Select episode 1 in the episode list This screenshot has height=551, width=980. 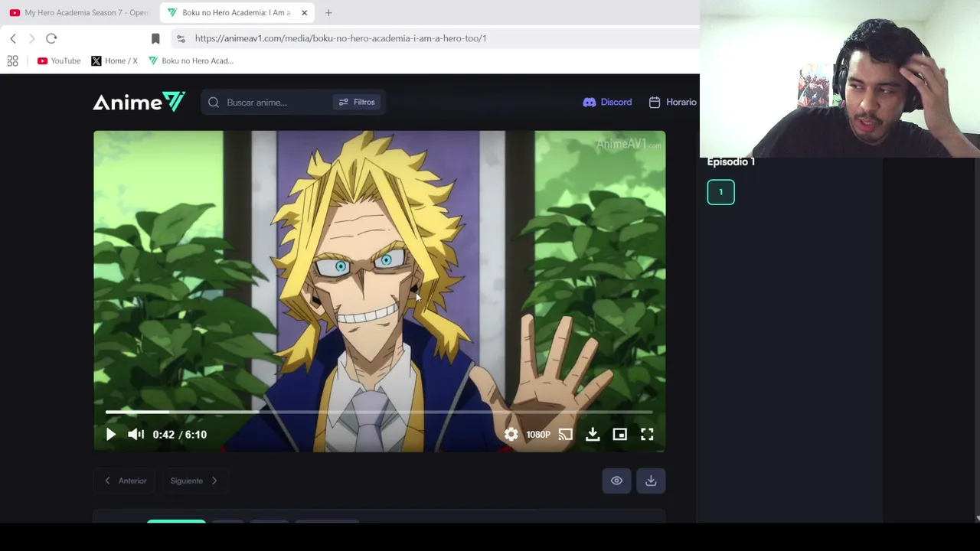click(720, 192)
